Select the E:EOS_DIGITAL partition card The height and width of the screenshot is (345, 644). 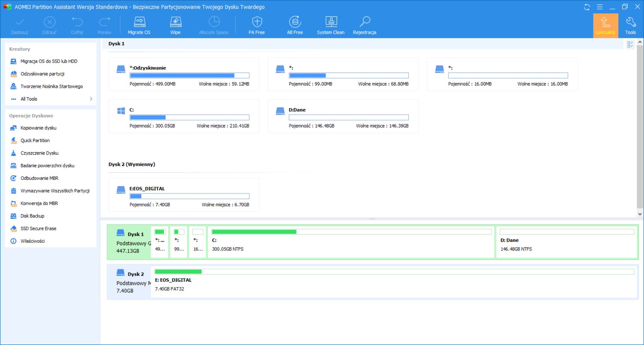click(x=184, y=195)
